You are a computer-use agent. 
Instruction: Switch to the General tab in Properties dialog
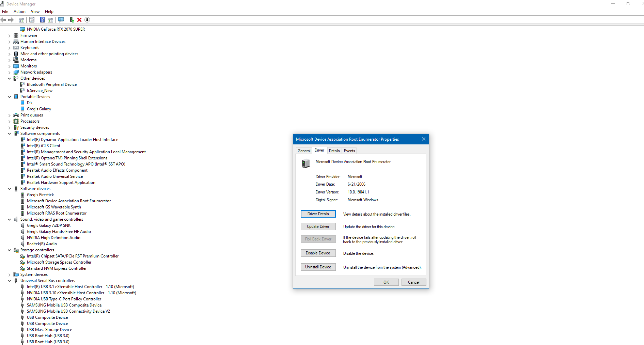click(x=304, y=151)
